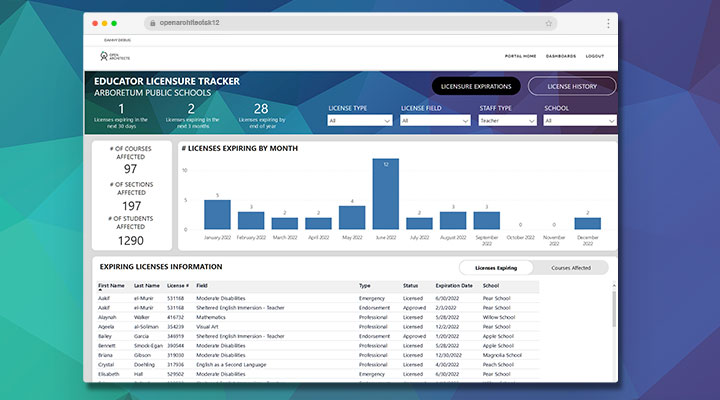Open the School filter dropdown
720x400 pixels.
580,120
